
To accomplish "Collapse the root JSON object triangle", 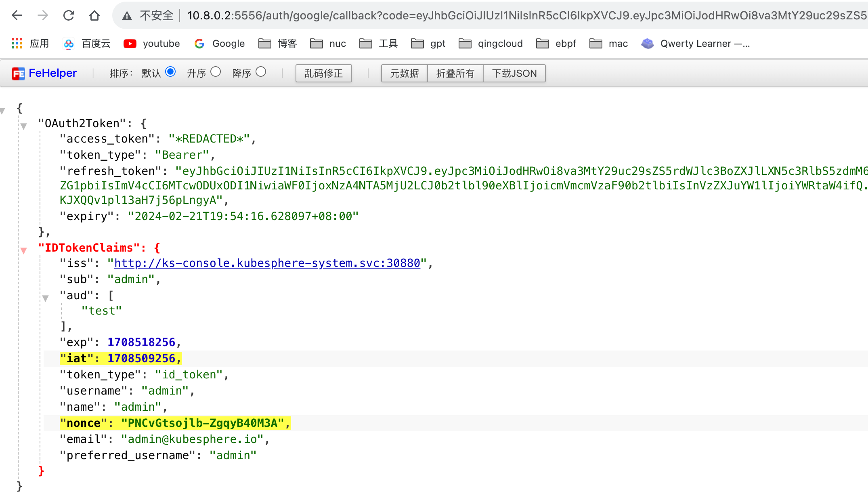I will tap(3, 110).
